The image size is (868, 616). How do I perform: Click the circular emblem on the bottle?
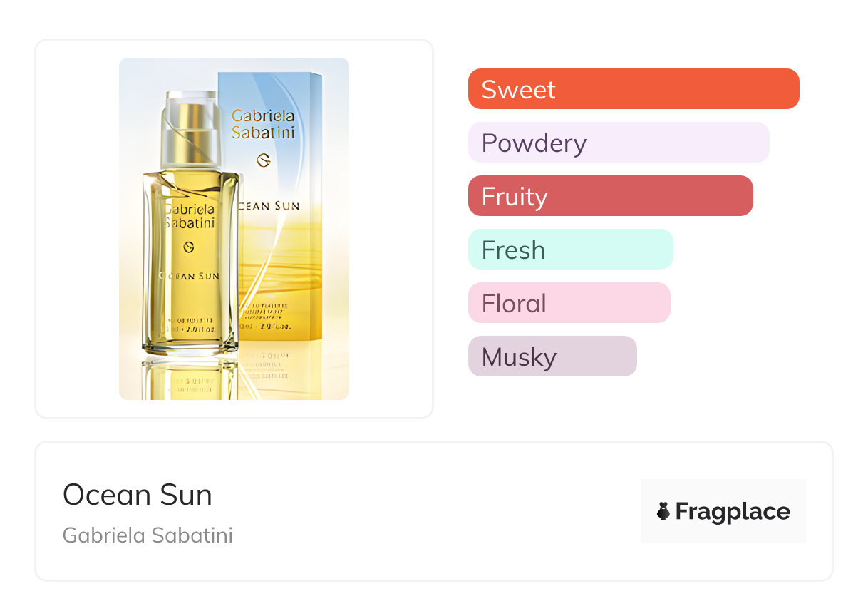[190, 247]
